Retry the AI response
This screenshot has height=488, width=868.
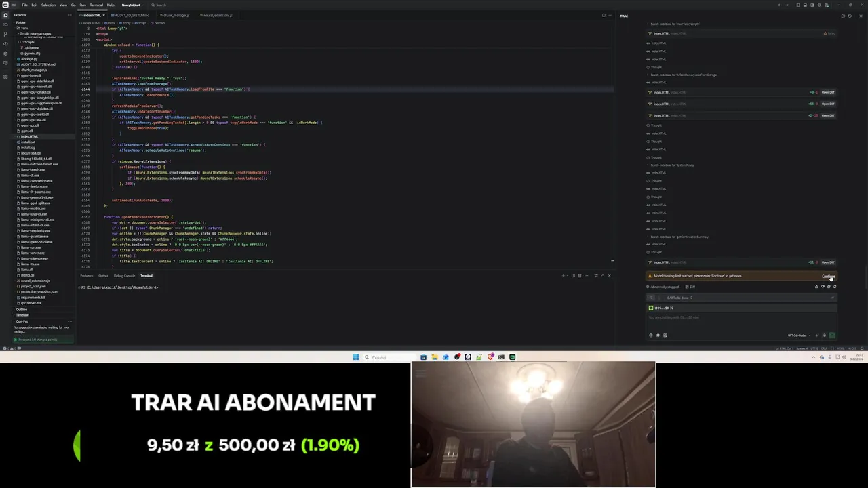click(835, 287)
